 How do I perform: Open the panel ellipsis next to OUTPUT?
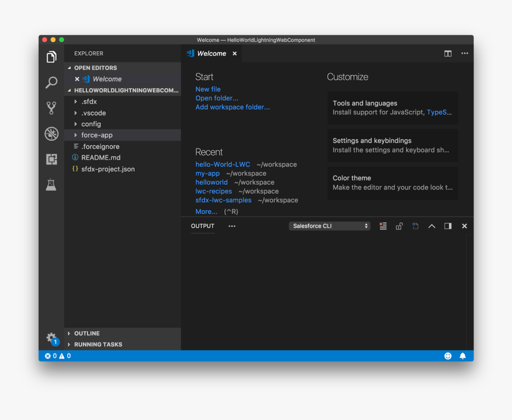click(x=232, y=226)
